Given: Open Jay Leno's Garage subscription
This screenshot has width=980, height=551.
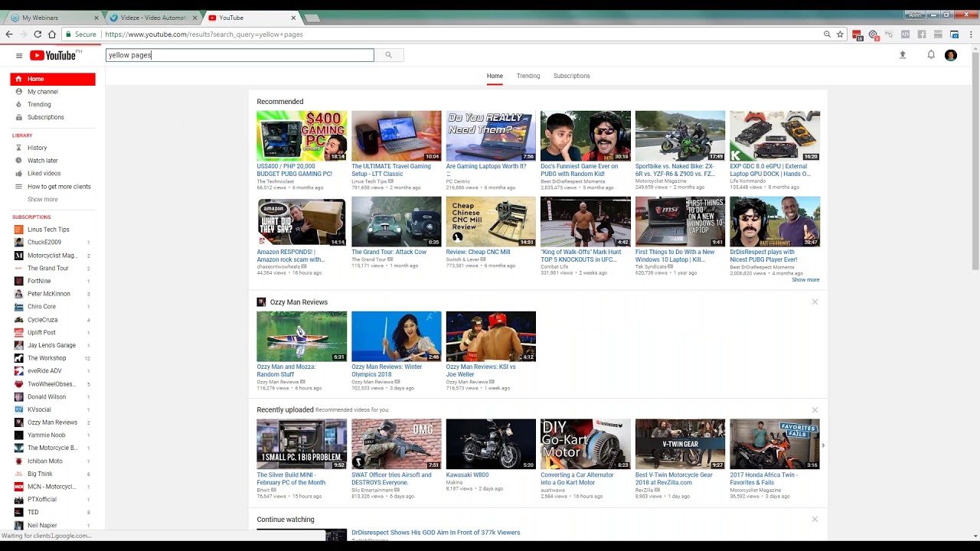Looking at the screenshot, I should pyautogui.click(x=53, y=345).
